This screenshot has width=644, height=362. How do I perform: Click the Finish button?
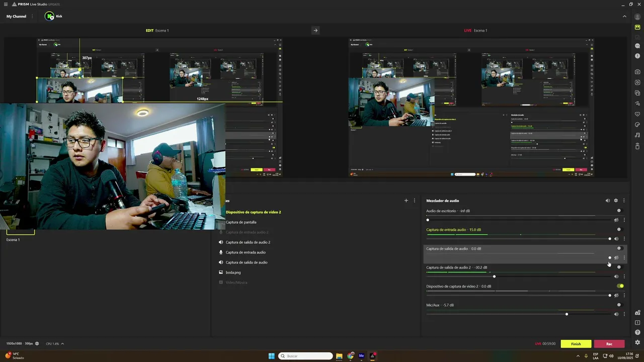click(576, 344)
